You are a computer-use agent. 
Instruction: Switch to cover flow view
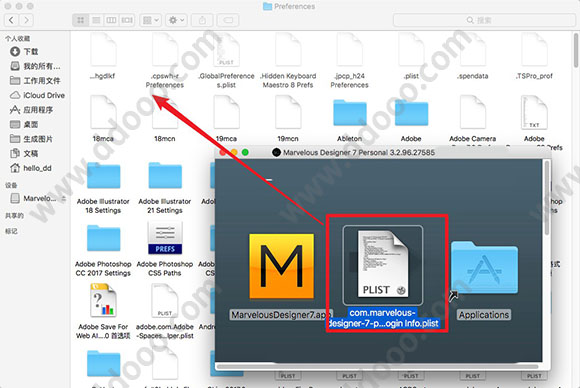[127, 20]
